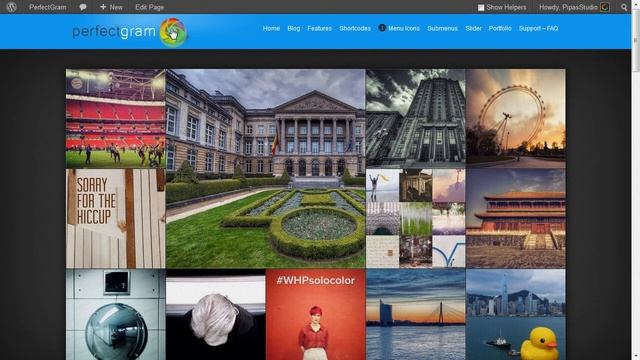Open the admin bar search magnifier
Screen dimensions: 640x360
point(624,7)
